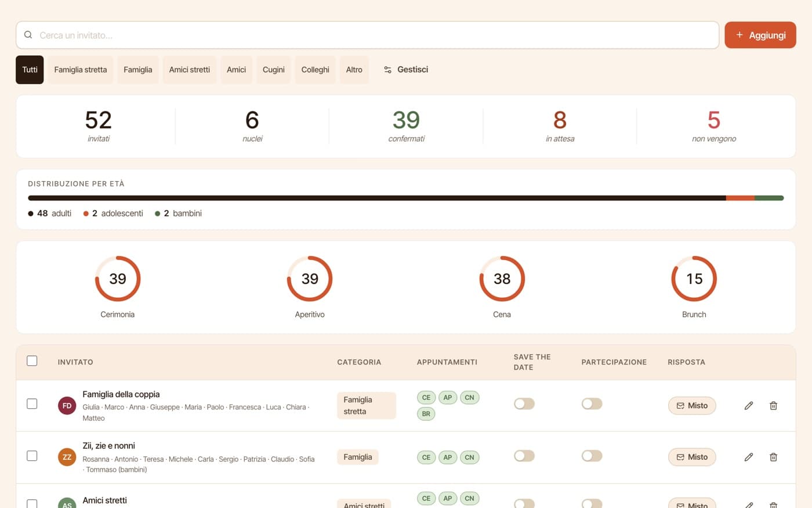
Task: Delete the Famiglia della coppia group
Action: click(x=773, y=406)
